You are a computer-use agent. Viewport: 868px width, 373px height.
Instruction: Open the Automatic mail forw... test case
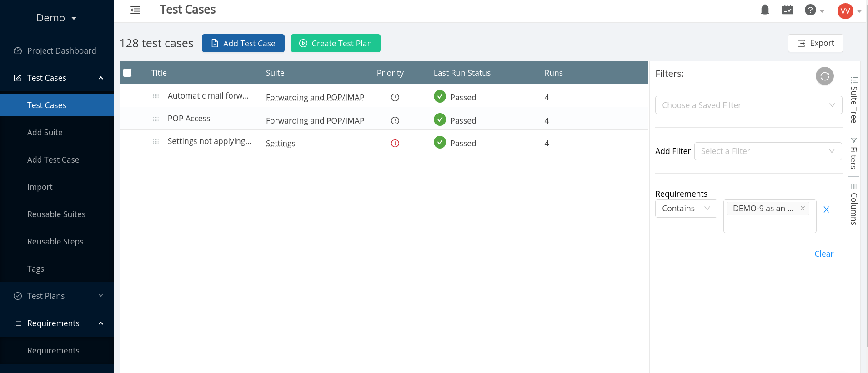point(208,96)
